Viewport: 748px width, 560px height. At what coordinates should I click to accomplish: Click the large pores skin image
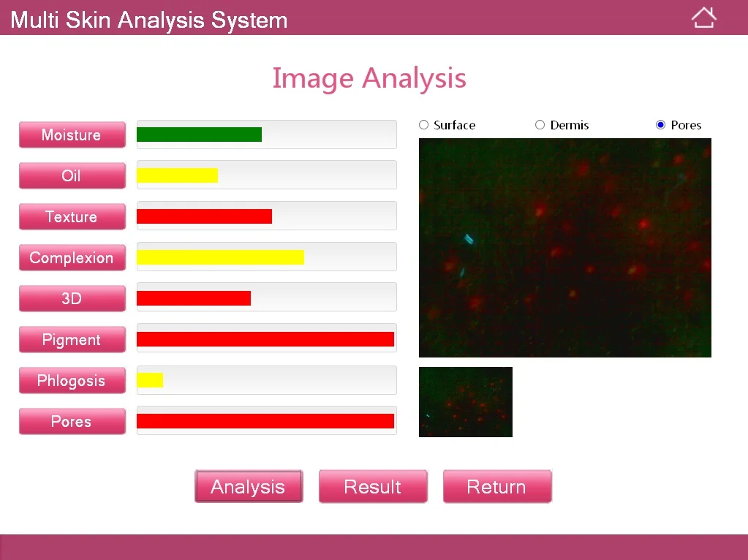[564, 248]
